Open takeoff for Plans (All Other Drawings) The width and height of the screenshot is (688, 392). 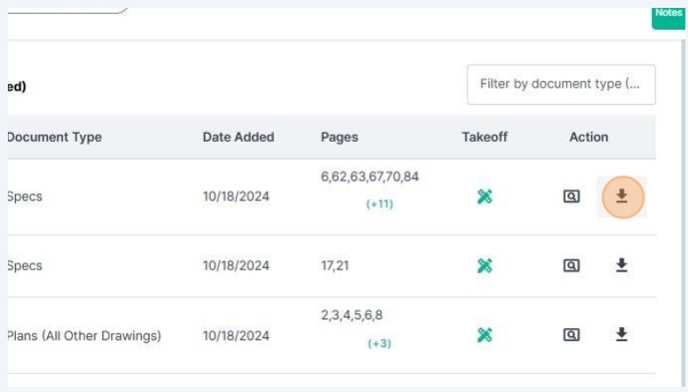pyautogui.click(x=485, y=334)
